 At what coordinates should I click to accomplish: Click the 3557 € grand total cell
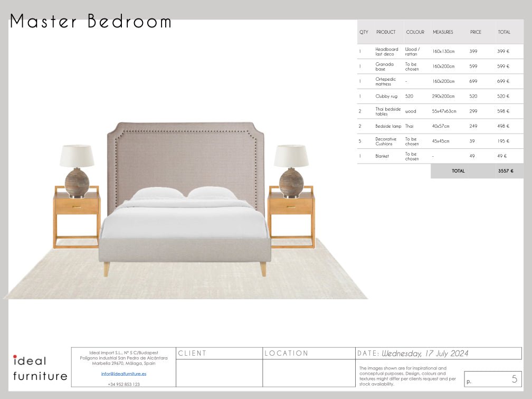click(x=505, y=171)
